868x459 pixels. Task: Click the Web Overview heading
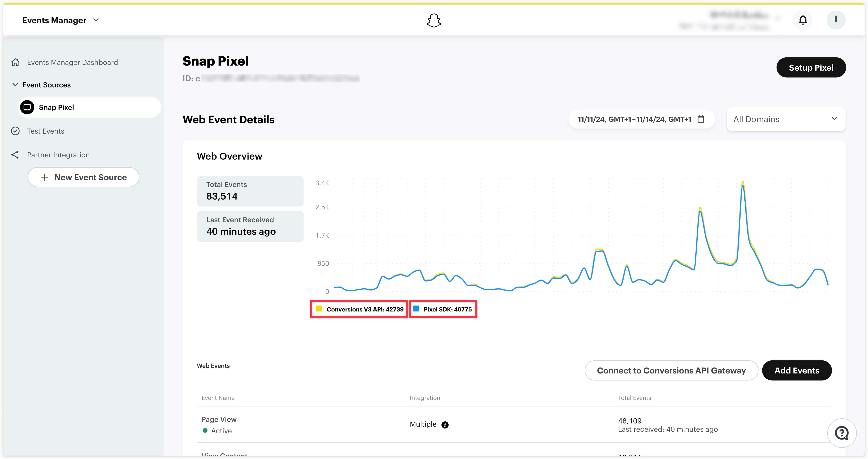click(x=229, y=156)
